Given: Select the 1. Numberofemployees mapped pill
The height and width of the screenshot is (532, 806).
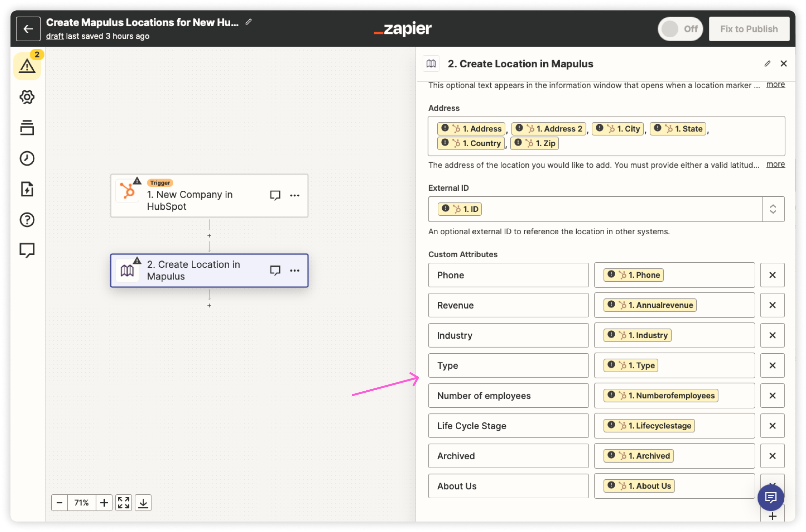Looking at the screenshot, I should 661,396.
